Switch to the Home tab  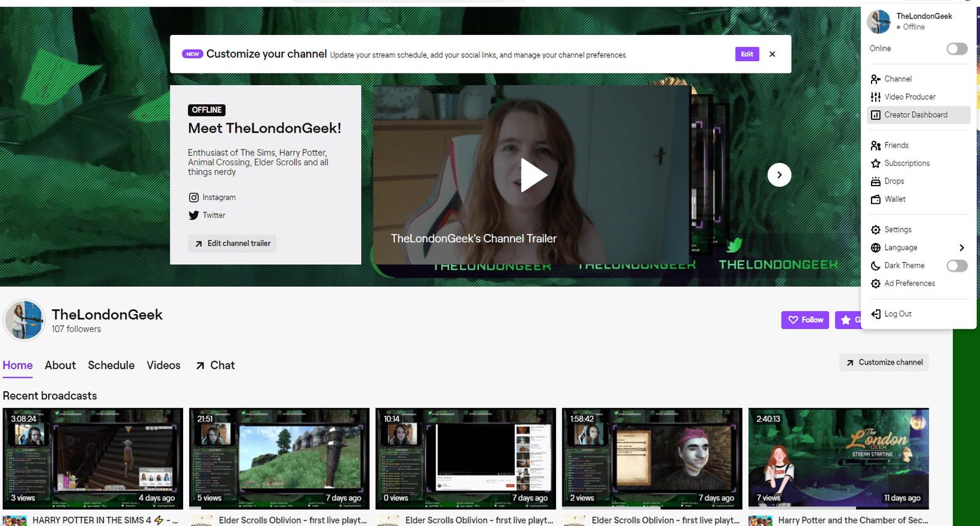pos(18,366)
